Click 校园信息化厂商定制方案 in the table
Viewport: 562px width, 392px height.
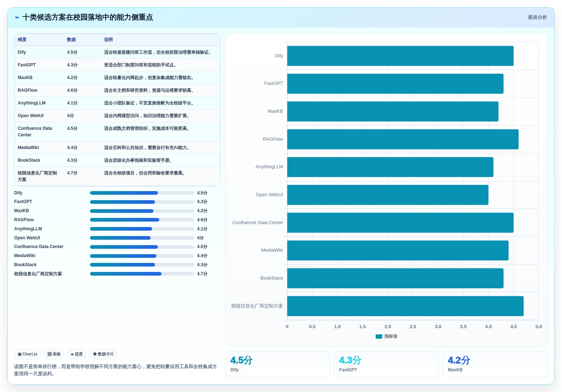coord(37,176)
